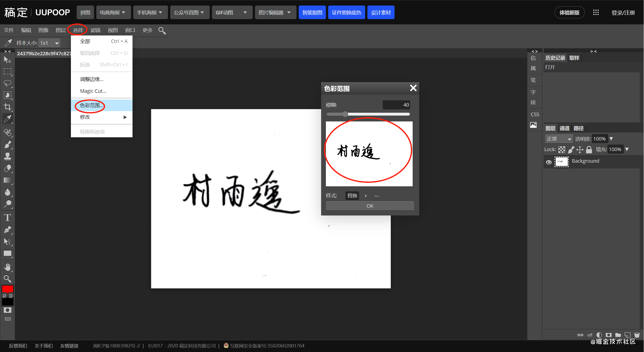Open the sample size 1x1 dropdown
Screen dimensions: 644x352
coord(50,43)
